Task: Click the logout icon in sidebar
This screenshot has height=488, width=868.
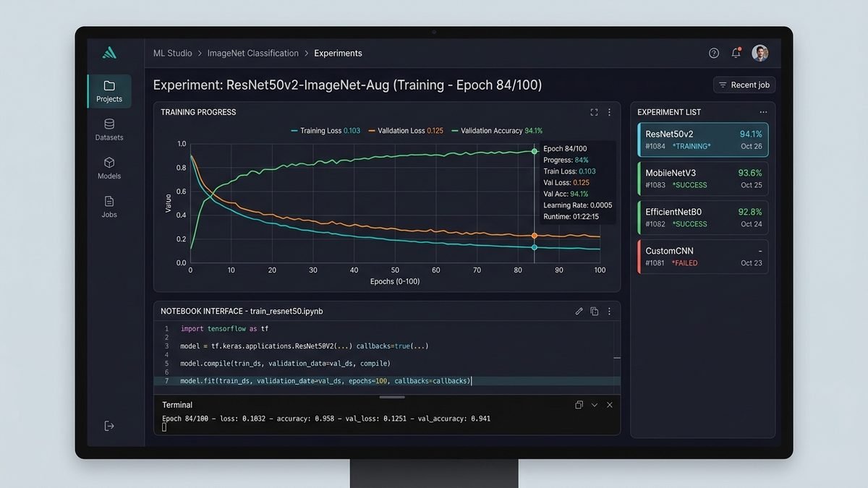Action: click(x=109, y=426)
